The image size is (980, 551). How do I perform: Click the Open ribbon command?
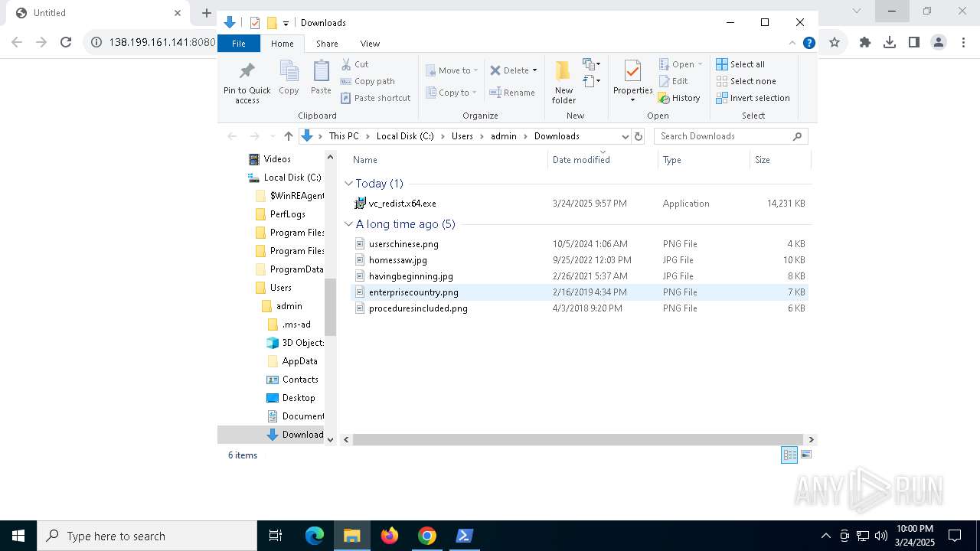pyautogui.click(x=680, y=64)
